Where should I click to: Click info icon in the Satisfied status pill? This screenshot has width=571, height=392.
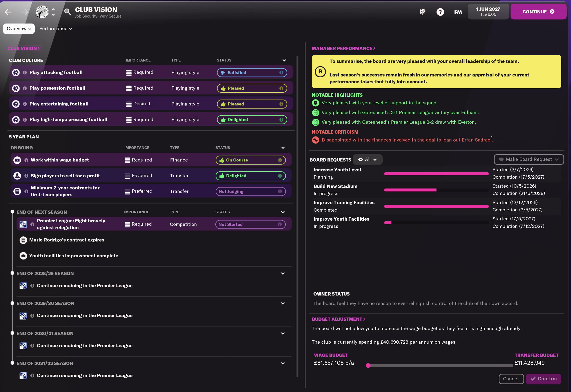tap(281, 73)
